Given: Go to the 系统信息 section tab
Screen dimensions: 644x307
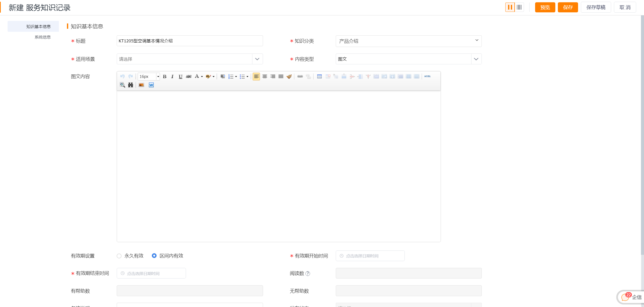Looking at the screenshot, I should click(42, 37).
